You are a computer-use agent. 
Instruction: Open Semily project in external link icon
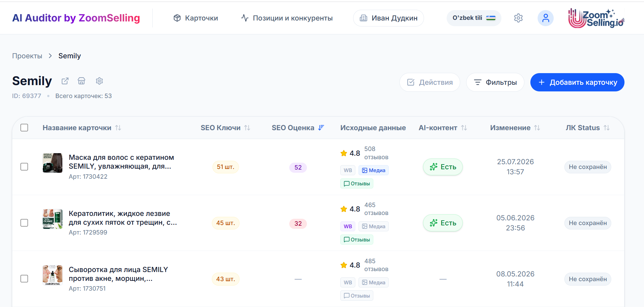coord(65,81)
